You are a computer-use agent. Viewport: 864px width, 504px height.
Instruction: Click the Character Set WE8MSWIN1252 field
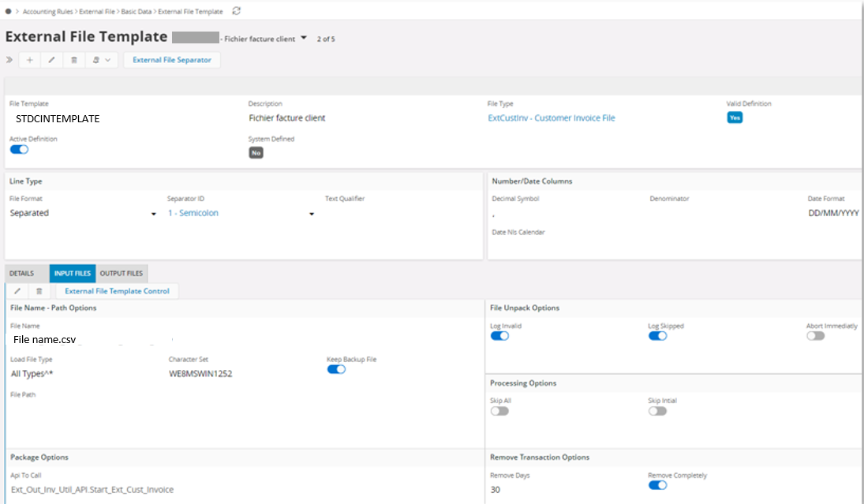(x=200, y=373)
